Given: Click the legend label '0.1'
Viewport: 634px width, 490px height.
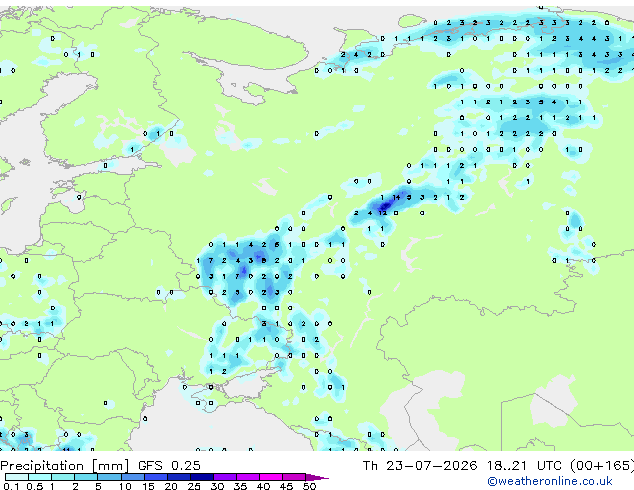Looking at the screenshot, I should [11, 486].
